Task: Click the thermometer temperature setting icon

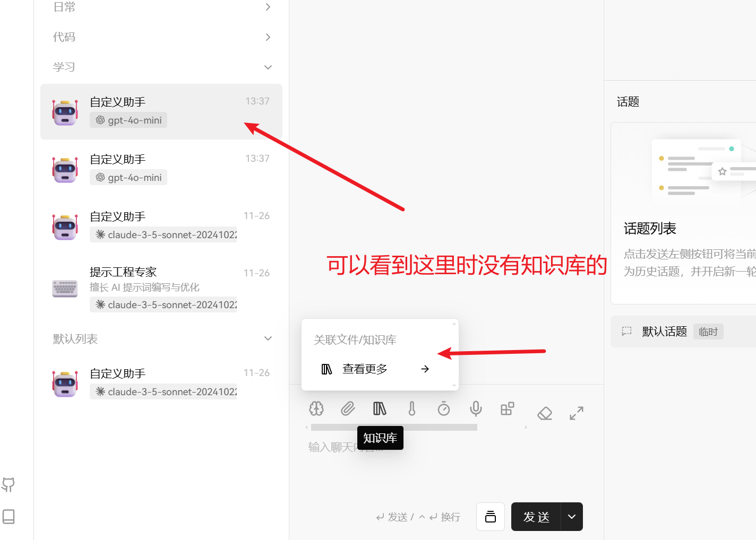Action: click(412, 408)
